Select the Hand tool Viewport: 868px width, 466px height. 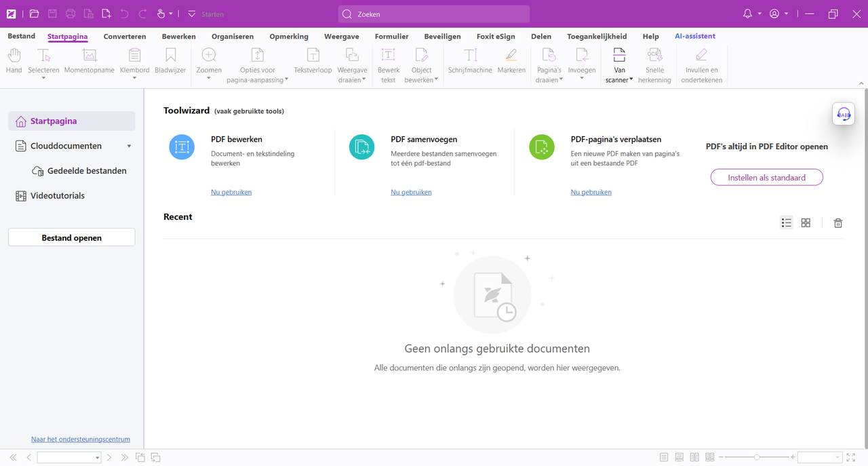(14, 61)
